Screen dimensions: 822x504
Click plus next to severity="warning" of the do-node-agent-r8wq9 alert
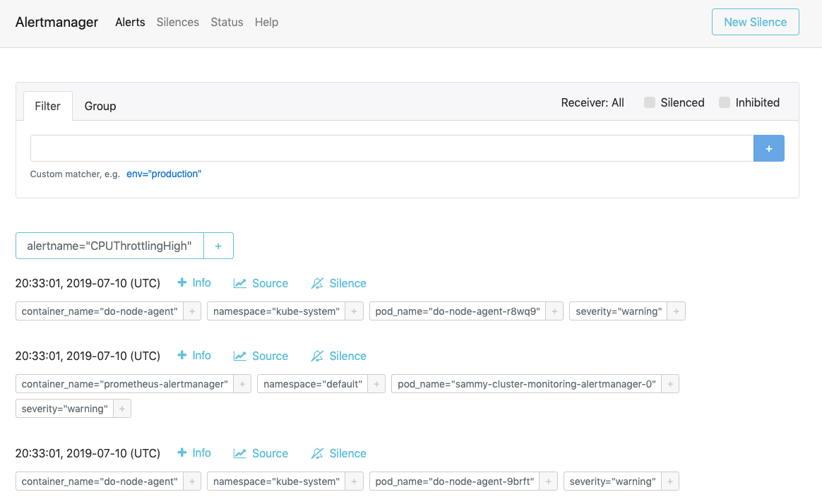(x=677, y=311)
